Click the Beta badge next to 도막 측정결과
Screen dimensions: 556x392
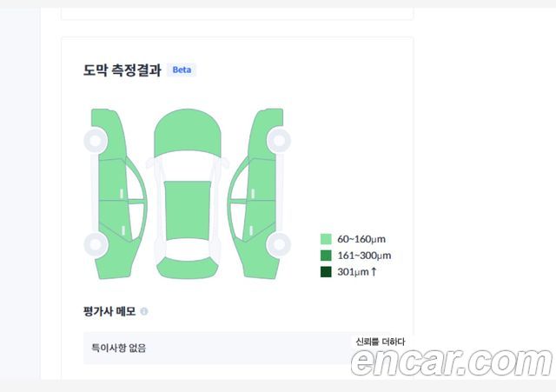click(182, 70)
